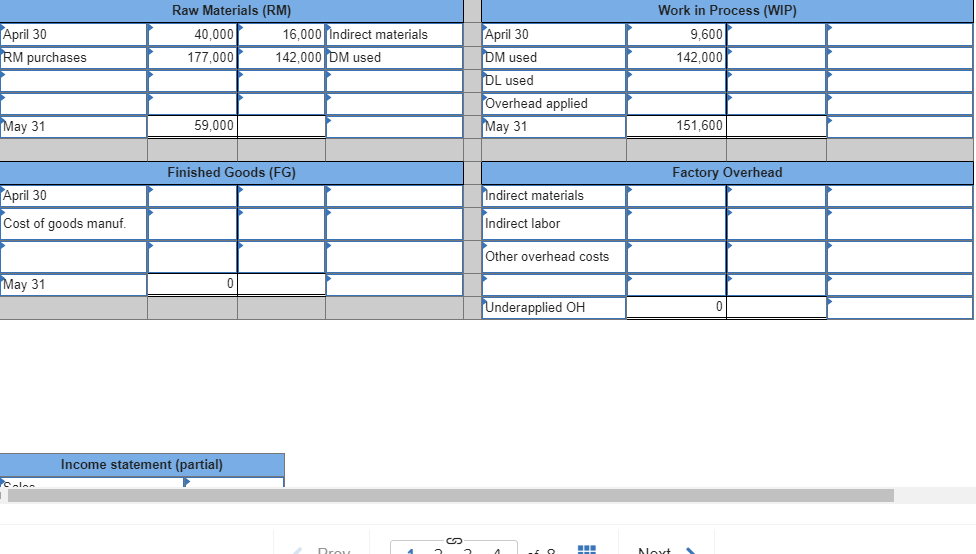Click debit cell next to 'DL used'

(x=676, y=80)
